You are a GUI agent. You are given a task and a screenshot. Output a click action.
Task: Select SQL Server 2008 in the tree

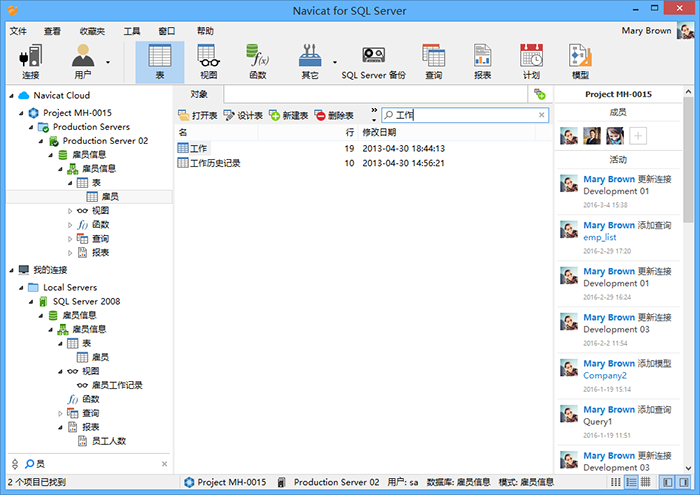click(86, 301)
